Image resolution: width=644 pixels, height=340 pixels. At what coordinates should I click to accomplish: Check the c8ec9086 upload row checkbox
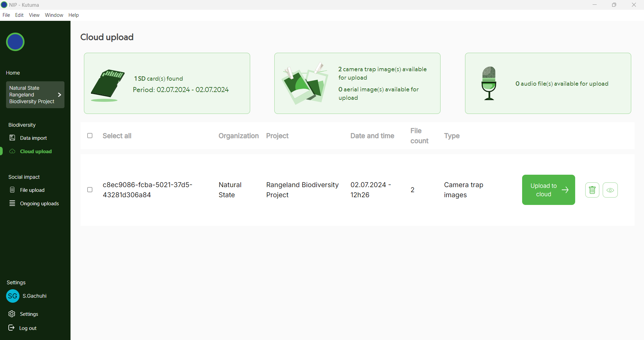pyautogui.click(x=90, y=190)
